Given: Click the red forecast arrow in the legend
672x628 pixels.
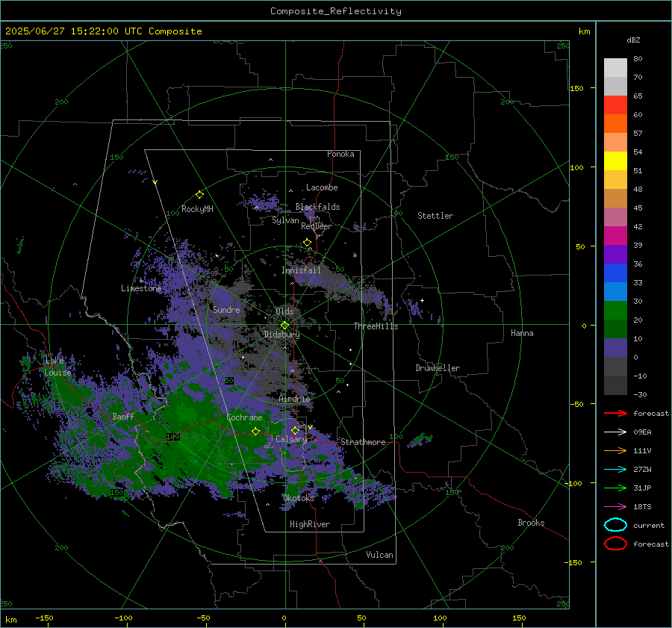Looking at the screenshot, I should coord(615,413).
